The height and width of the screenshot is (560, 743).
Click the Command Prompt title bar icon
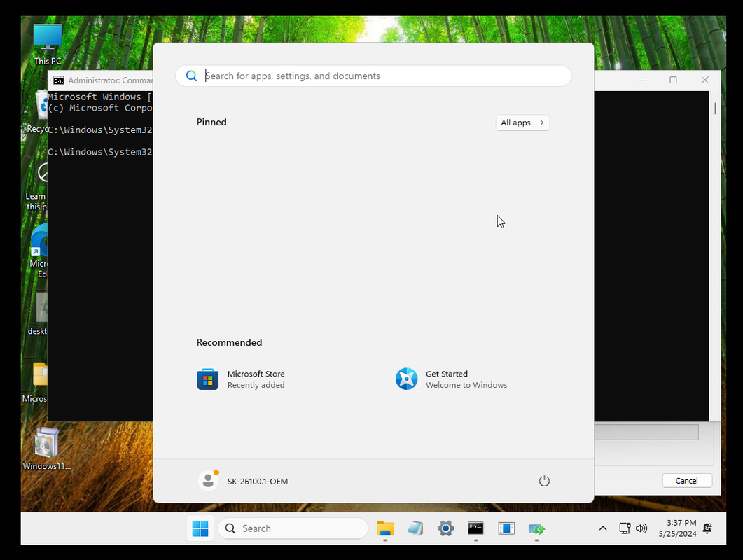(58, 80)
